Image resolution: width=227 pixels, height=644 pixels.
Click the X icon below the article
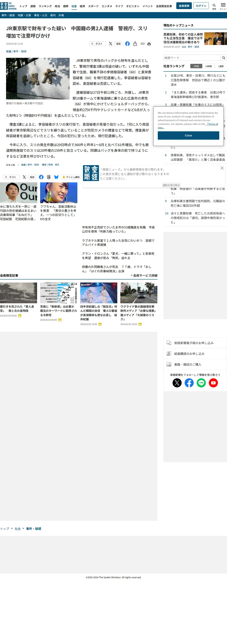click(x=24, y=177)
